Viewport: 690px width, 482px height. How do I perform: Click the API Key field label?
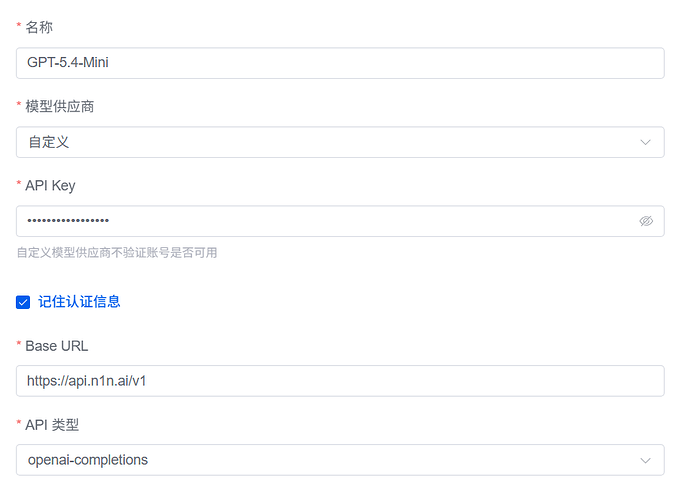coord(50,185)
